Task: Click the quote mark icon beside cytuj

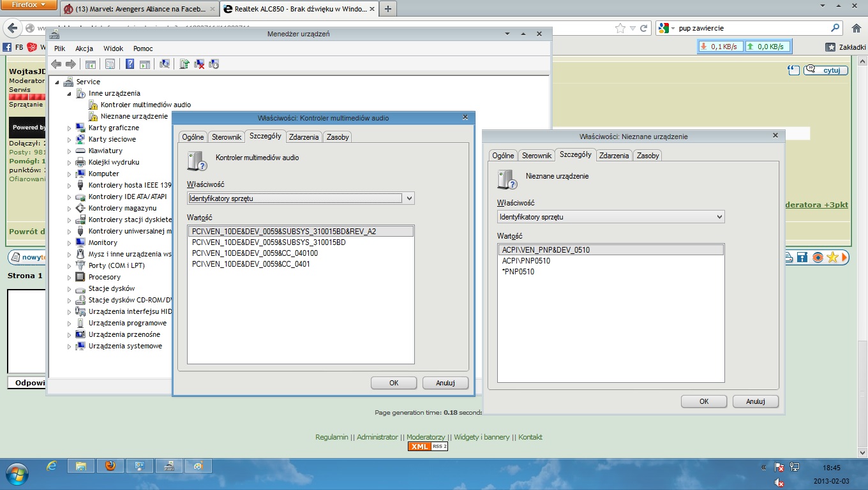Action: (x=793, y=70)
